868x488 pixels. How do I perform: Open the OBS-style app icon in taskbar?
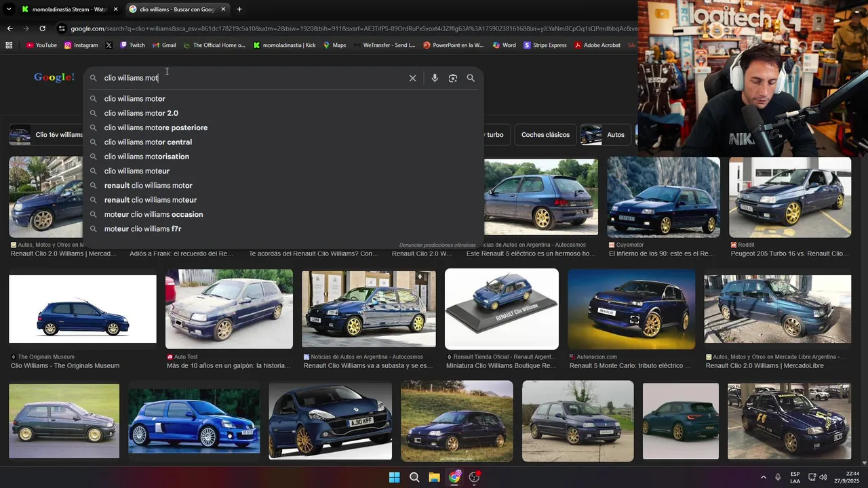click(x=475, y=477)
